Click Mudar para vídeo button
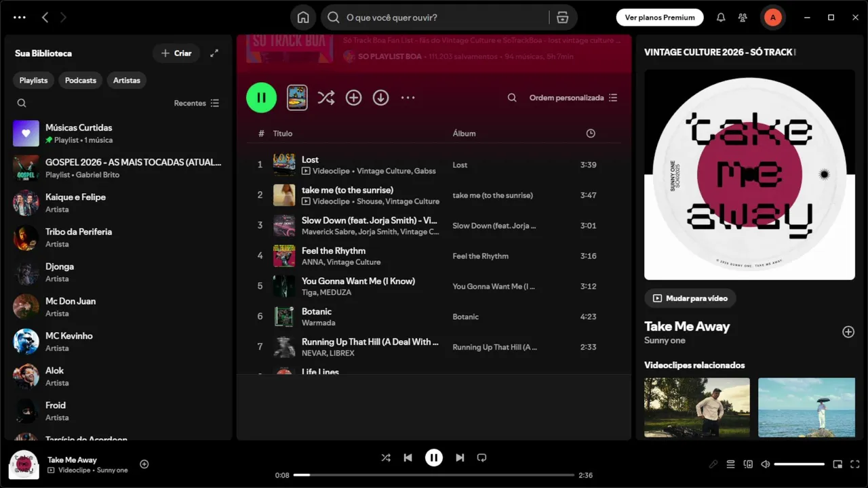Screen dimensions: 868x488 coord(690,298)
